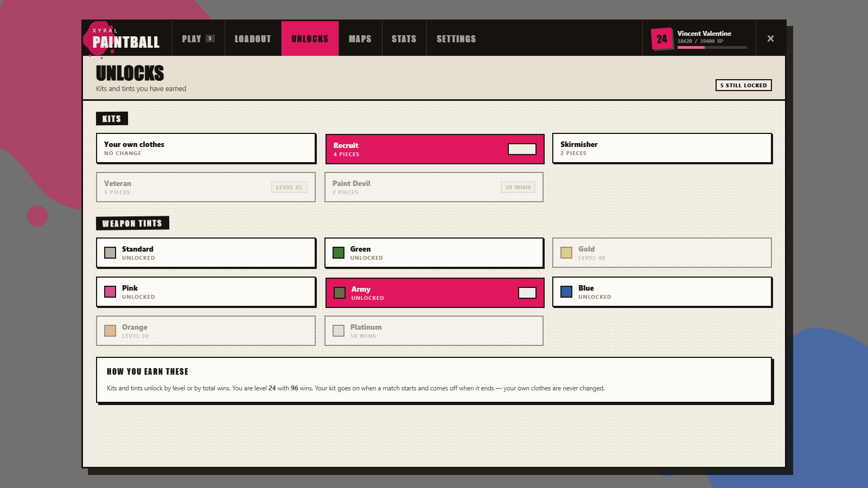Choose the Skirmisher kit
The image size is (868, 488).
click(x=662, y=149)
